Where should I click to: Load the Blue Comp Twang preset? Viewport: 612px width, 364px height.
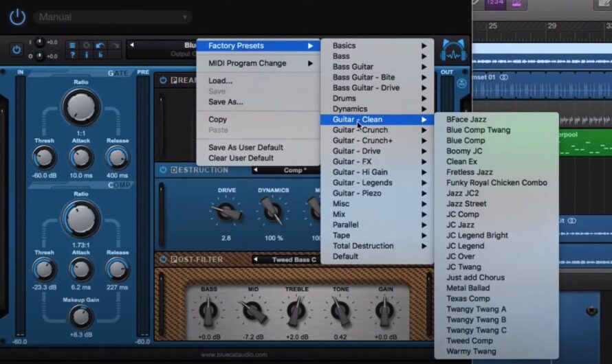[496, 130]
